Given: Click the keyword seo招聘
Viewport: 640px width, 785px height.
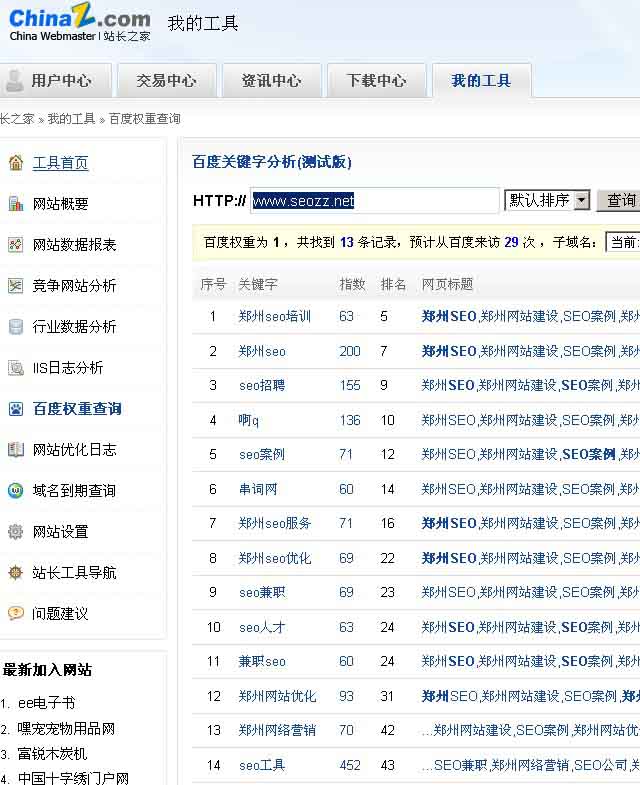Looking at the screenshot, I should click(x=262, y=385).
